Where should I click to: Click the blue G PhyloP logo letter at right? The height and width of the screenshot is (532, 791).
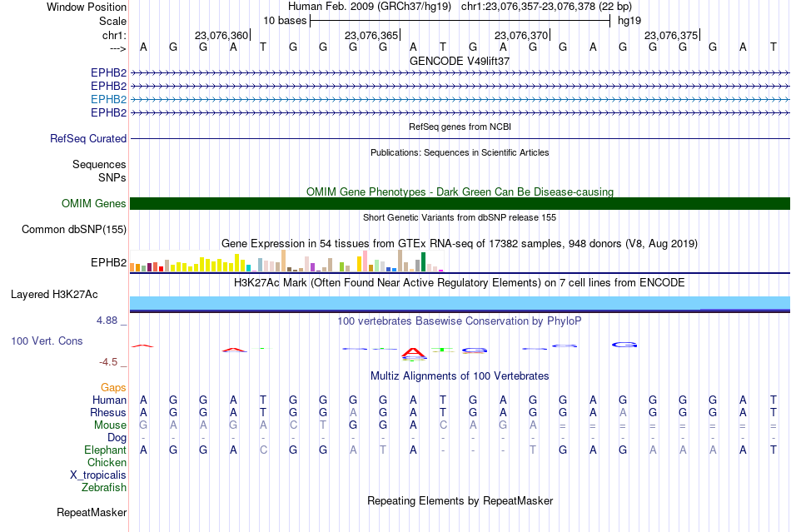(x=624, y=345)
